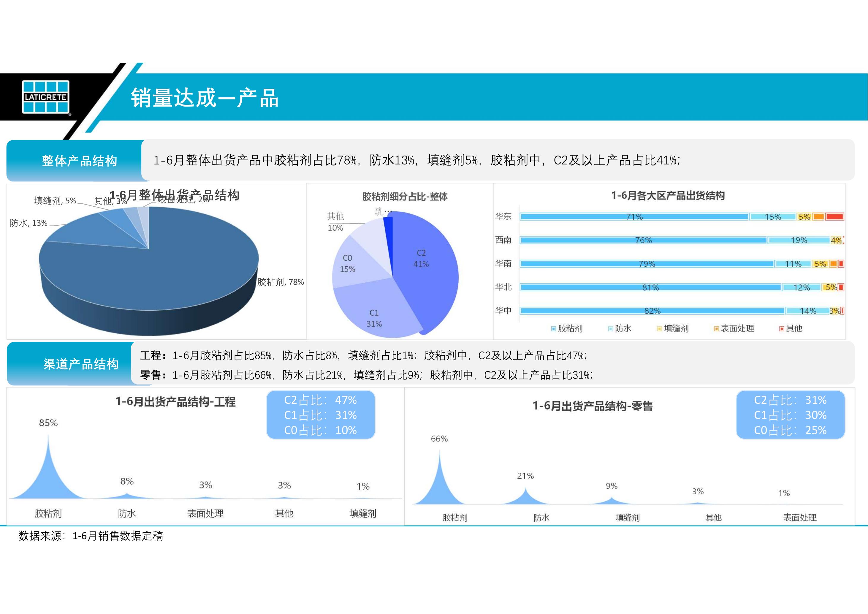
Task: Click the slide title 销量达成—产品
Action: point(205,98)
